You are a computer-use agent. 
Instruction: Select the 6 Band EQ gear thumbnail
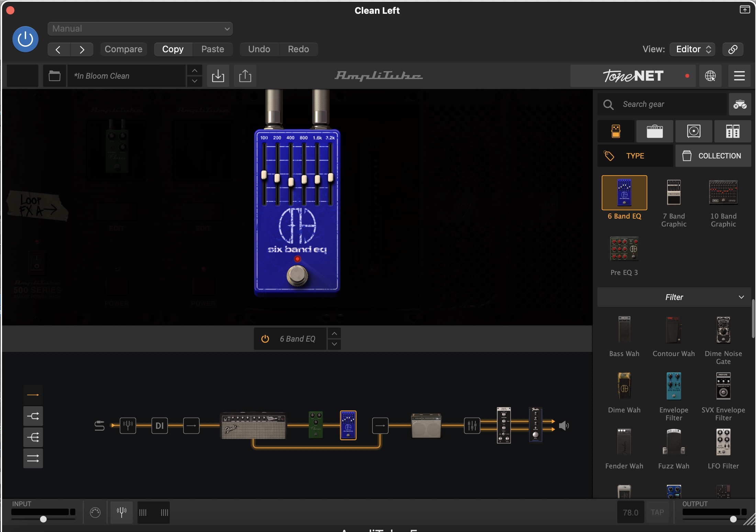tap(624, 193)
